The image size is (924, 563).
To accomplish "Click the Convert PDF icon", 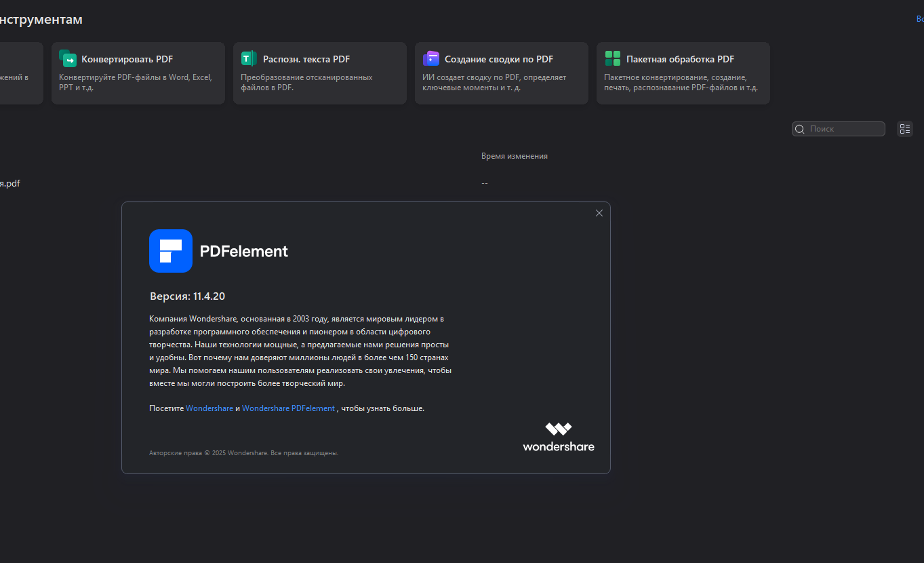I will [68, 58].
